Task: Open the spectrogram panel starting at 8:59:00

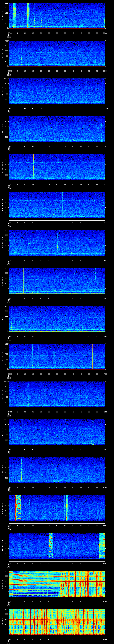Action: pyautogui.click(x=57, y=91)
